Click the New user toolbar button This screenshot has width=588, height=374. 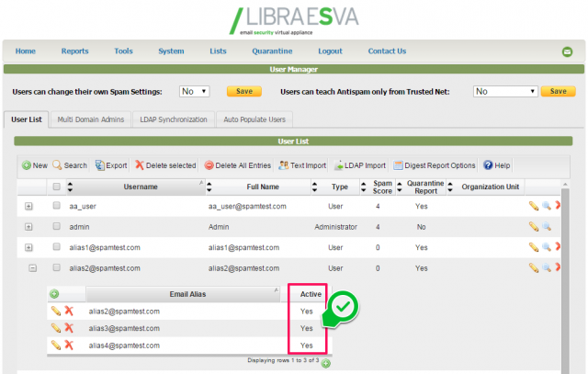point(35,165)
